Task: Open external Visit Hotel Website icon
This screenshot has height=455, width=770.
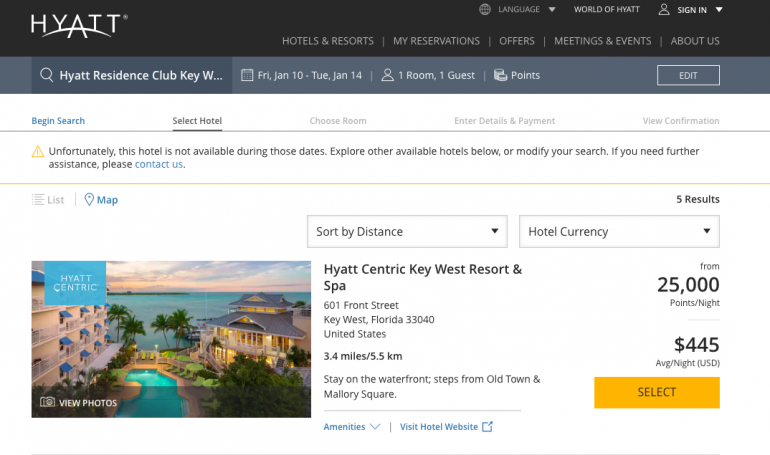Action: pos(488,427)
